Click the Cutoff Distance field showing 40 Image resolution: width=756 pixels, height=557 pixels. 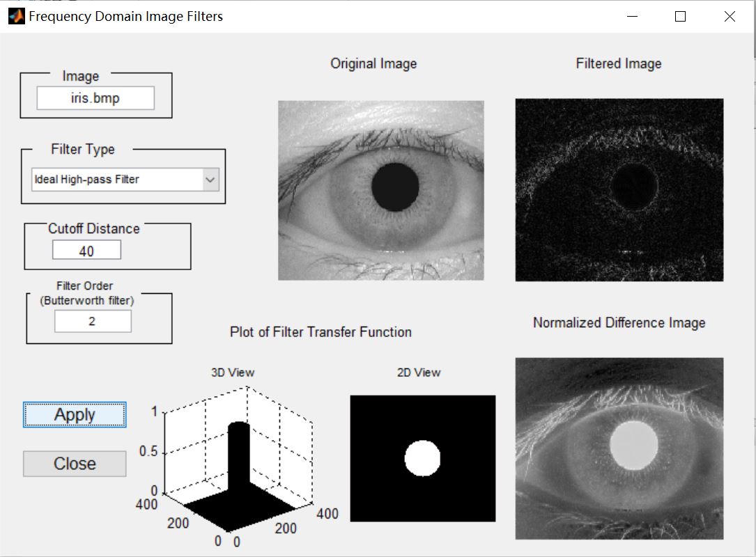pos(87,251)
